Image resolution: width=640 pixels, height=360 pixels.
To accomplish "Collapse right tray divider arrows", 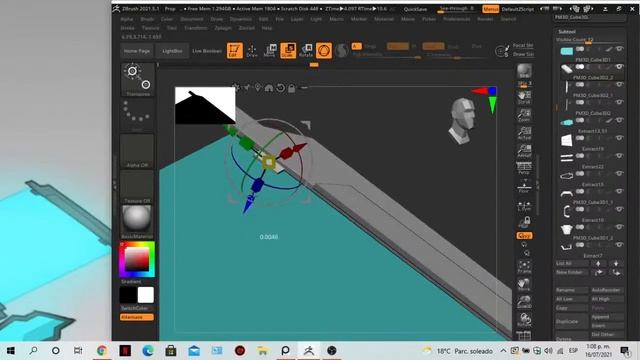I will 538,185.
